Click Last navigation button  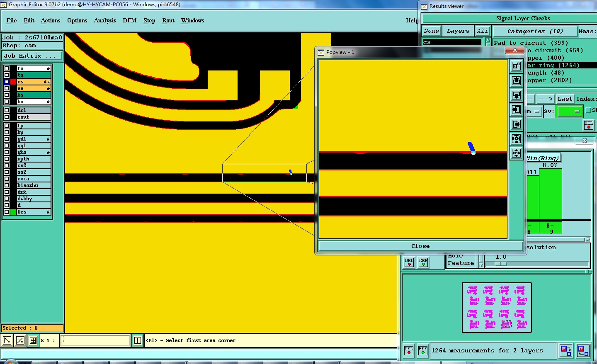pyautogui.click(x=565, y=99)
